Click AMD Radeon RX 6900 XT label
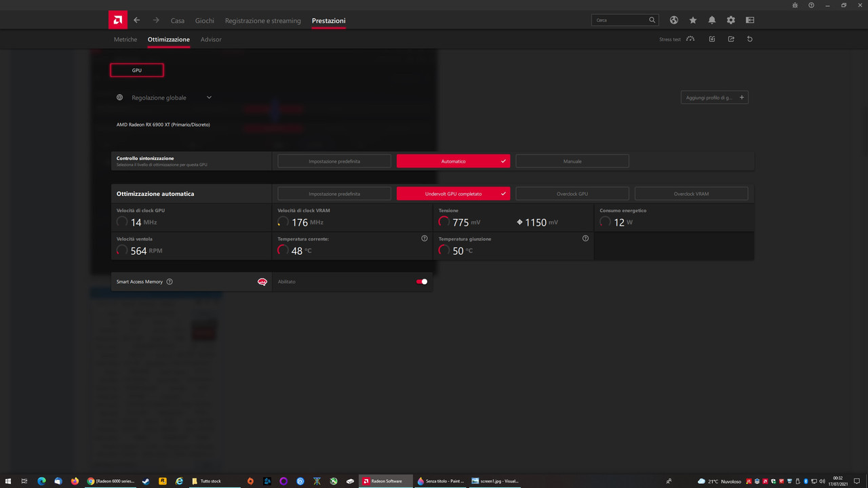This screenshot has height=488, width=868. 163,125
